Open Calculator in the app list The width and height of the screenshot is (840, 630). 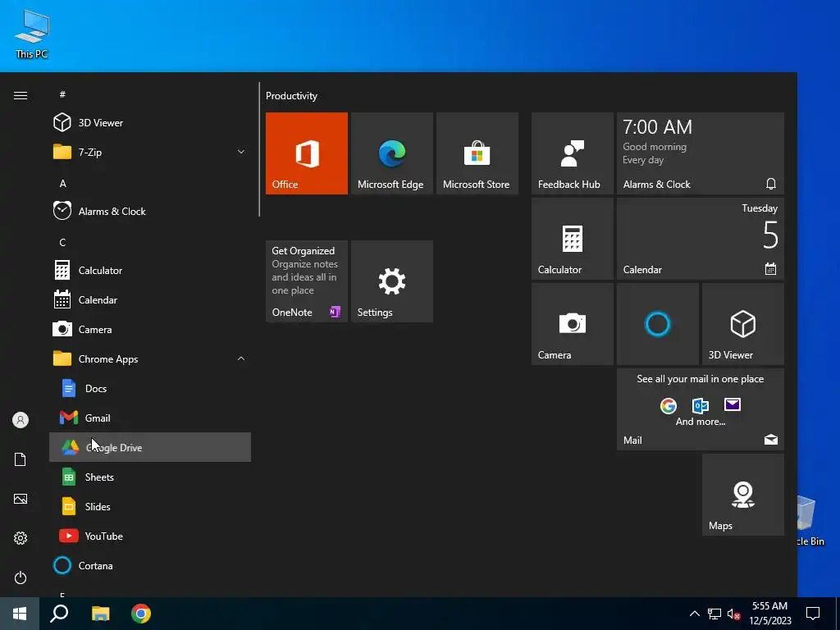(x=150, y=271)
